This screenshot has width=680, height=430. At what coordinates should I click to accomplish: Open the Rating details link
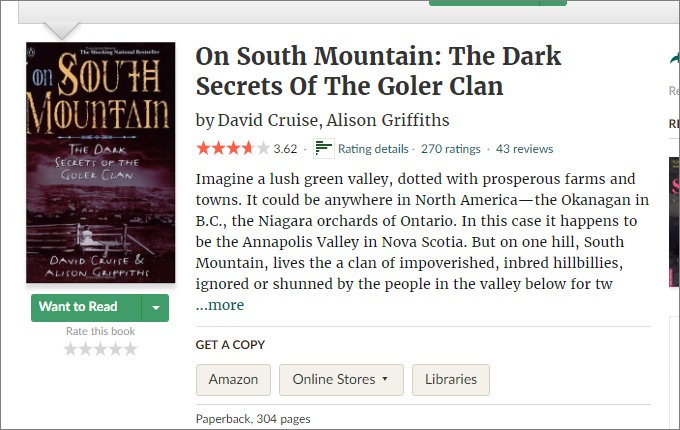(x=373, y=149)
